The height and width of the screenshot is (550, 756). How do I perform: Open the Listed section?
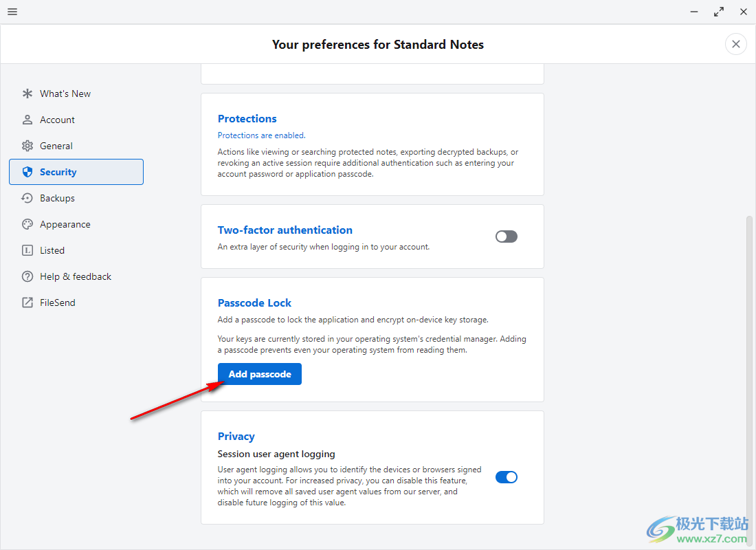(76, 250)
